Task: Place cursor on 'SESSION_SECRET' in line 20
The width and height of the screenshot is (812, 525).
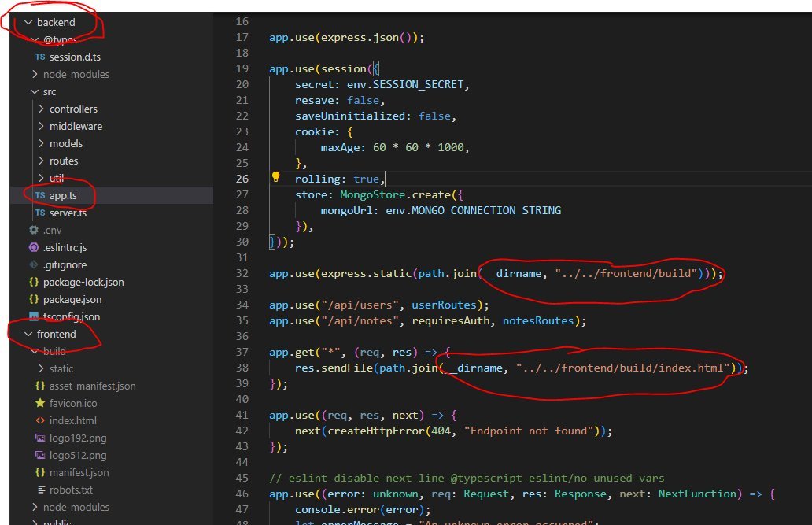Action: tap(418, 84)
